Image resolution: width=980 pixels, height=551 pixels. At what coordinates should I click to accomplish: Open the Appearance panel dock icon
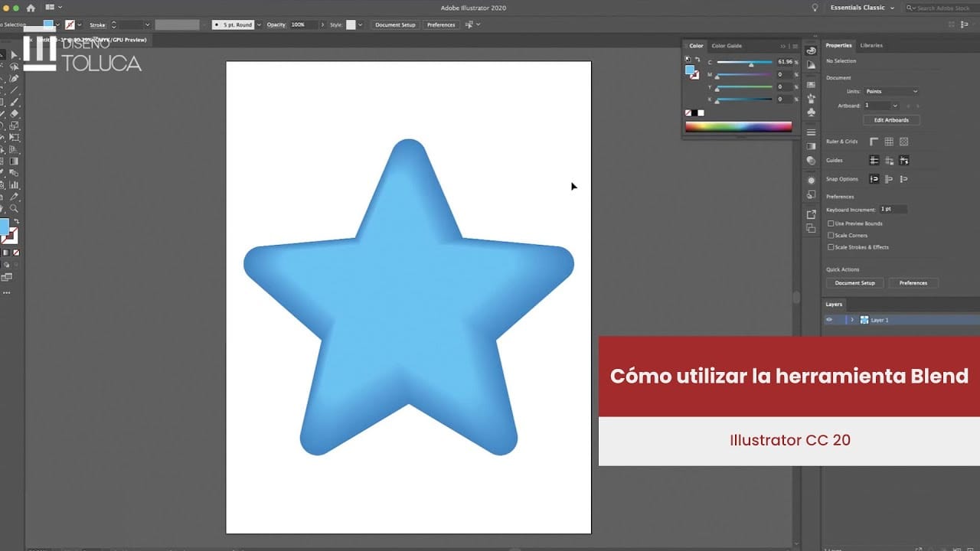811,181
